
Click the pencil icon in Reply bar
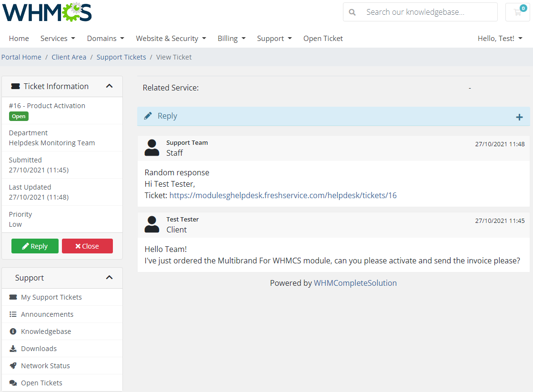148,116
